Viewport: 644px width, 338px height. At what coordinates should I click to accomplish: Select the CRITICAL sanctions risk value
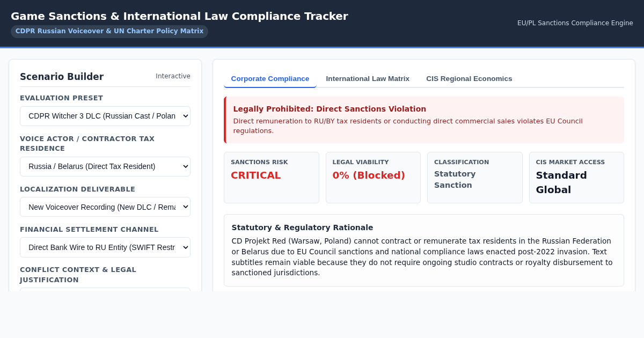point(255,175)
